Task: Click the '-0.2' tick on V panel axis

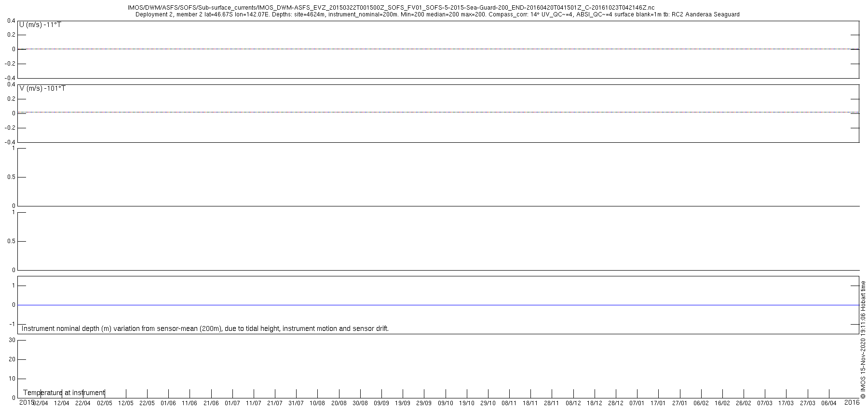Action: tap(11, 128)
